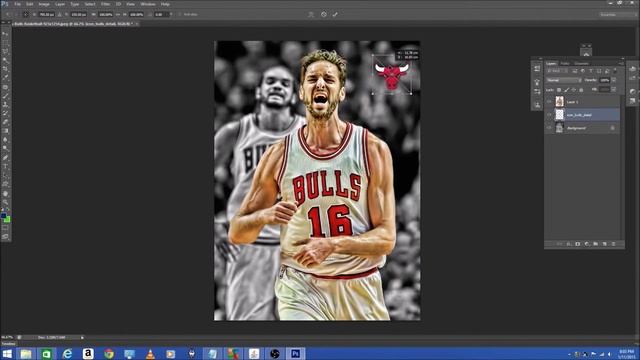Switch to warp mode toggle icon
640x360 pixels.
[310, 14]
